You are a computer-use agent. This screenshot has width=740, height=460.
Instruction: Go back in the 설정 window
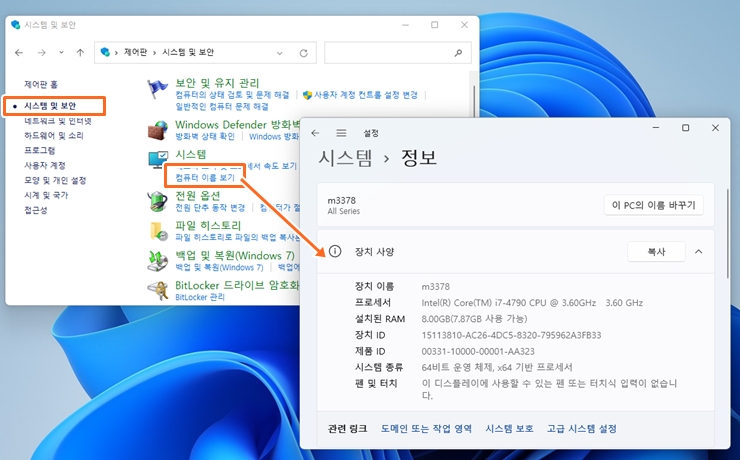pos(315,133)
